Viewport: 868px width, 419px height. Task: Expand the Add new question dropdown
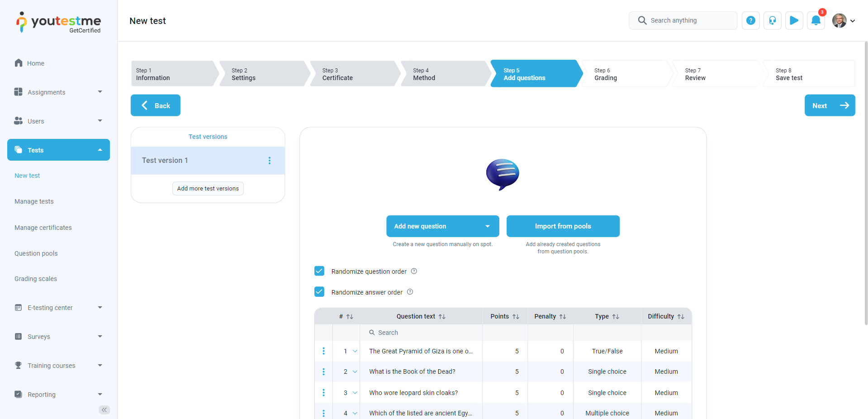(487, 226)
